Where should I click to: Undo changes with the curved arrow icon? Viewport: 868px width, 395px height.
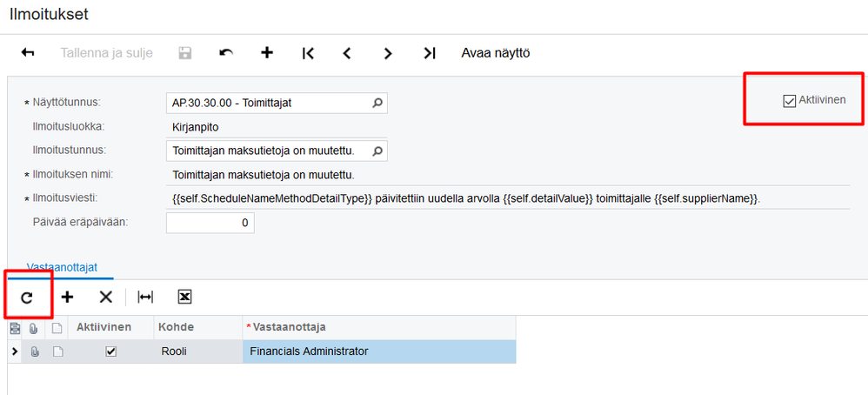(x=226, y=52)
